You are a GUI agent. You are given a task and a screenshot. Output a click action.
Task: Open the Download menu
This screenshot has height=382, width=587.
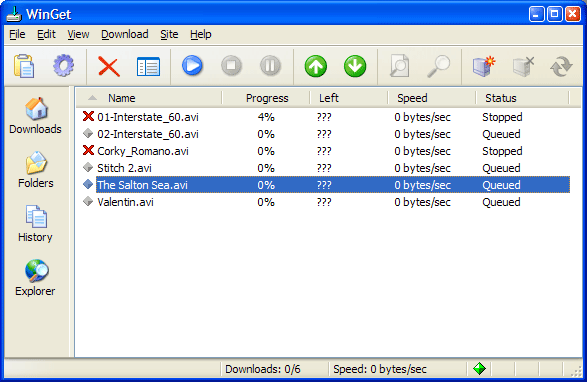pos(125,34)
